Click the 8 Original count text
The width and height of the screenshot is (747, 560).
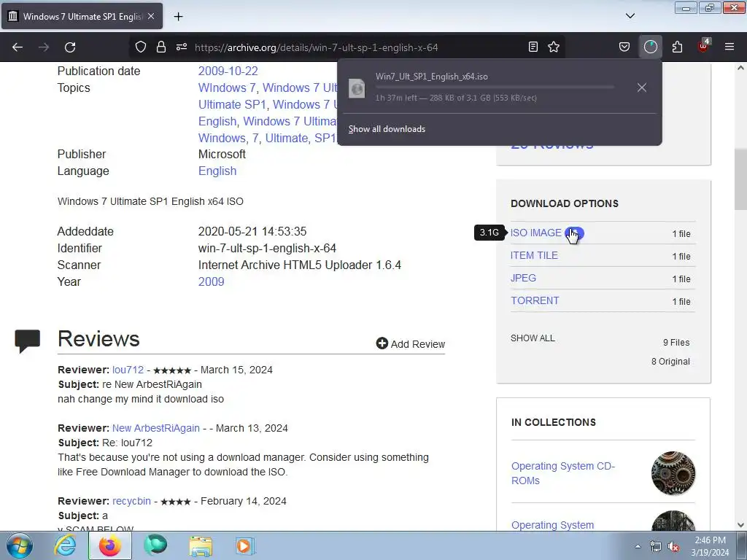[x=671, y=362]
